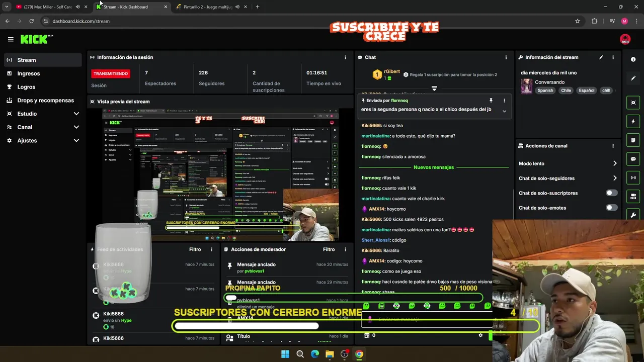Open Modo lento settings arrow
This screenshot has width=644, height=362.
coord(615,163)
